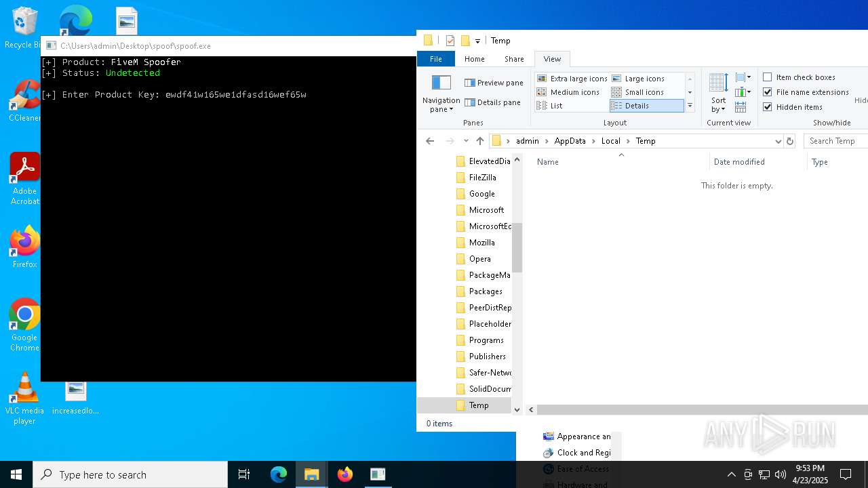Select Extra large icons layout
Screen dimensions: 868x488
[x=572, y=79]
